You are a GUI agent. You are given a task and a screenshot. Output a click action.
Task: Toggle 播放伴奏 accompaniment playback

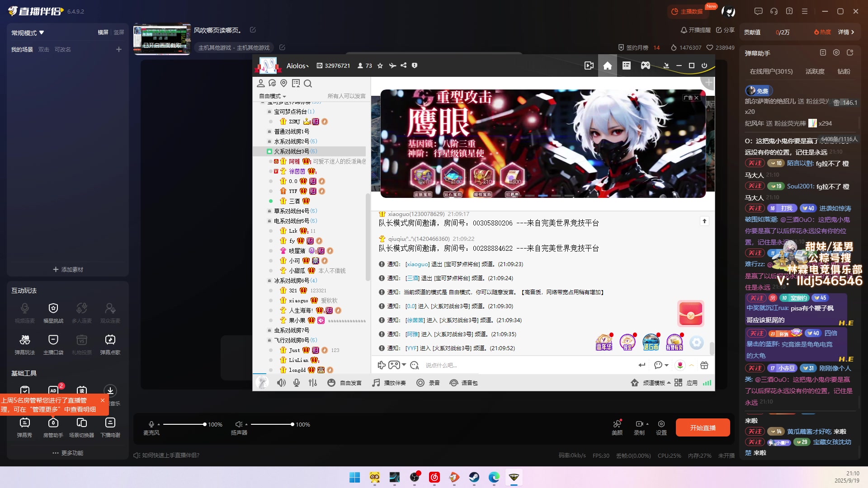coord(389,383)
